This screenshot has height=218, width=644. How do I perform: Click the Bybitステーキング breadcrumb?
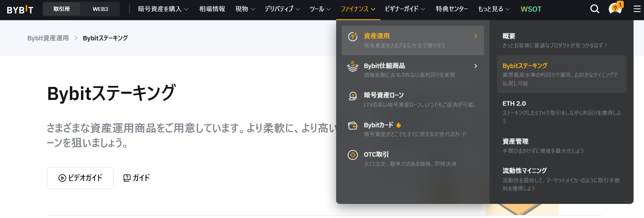point(105,38)
